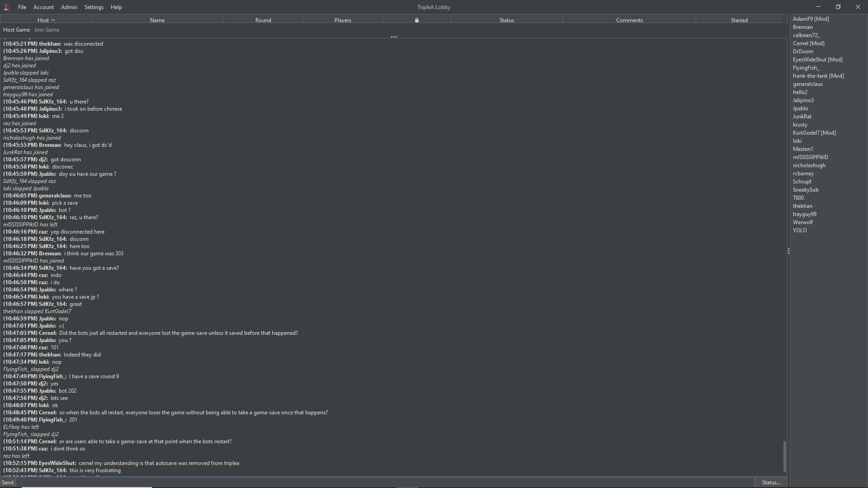
Task: Click chat message "I have a save round 9"
Action: click(x=94, y=376)
